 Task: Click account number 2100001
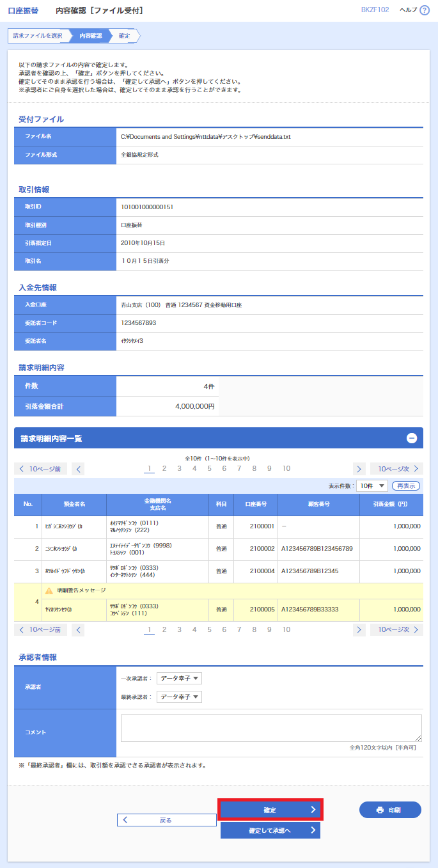point(262,526)
